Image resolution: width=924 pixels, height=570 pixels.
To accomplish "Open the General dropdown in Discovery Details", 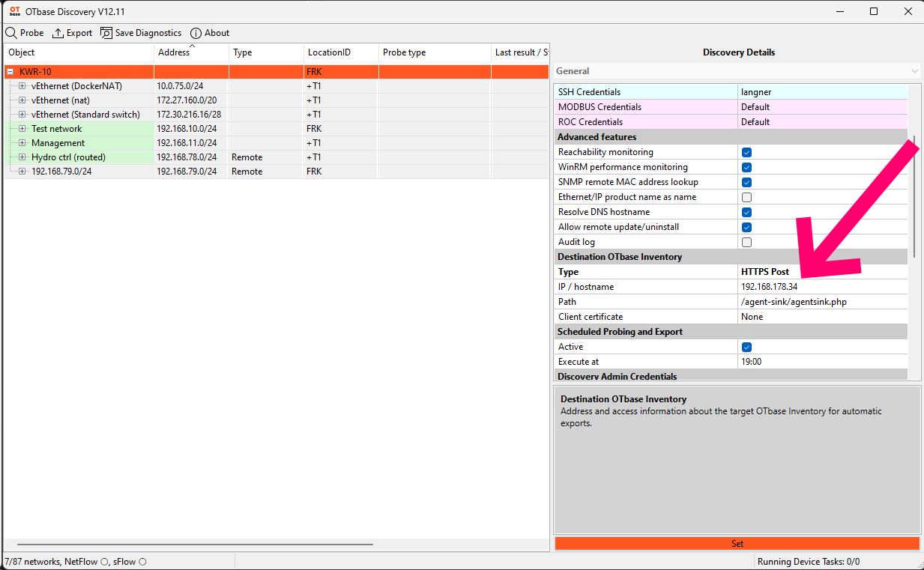I will pyautogui.click(x=737, y=71).
